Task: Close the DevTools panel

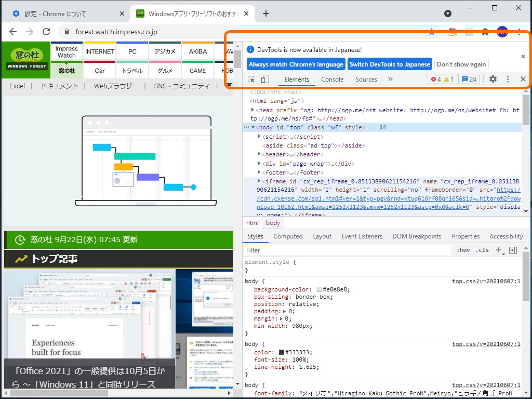Action: (523, 79)
